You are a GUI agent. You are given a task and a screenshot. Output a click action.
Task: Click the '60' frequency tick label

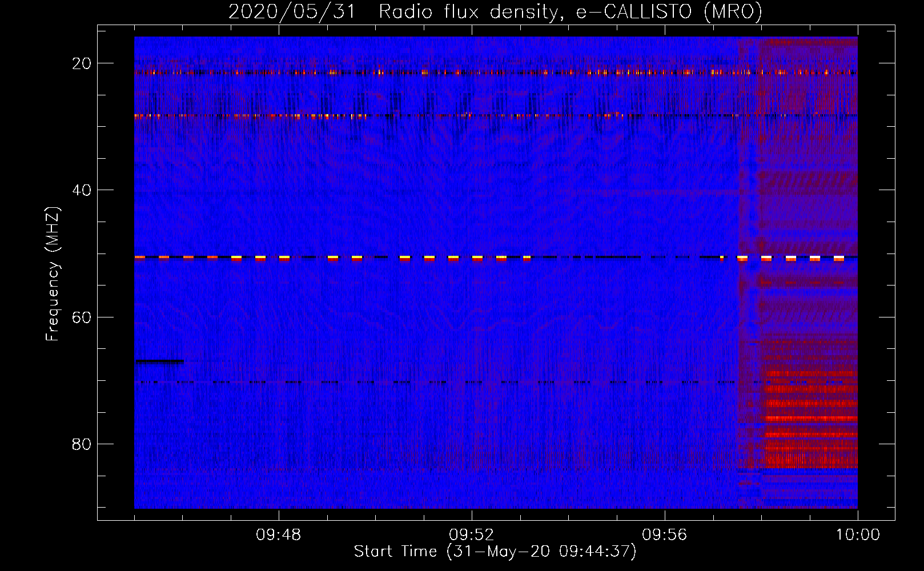82,317
